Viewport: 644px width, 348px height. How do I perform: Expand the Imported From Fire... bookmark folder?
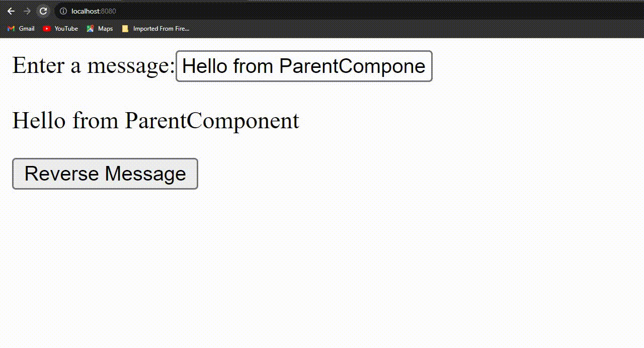161,29
